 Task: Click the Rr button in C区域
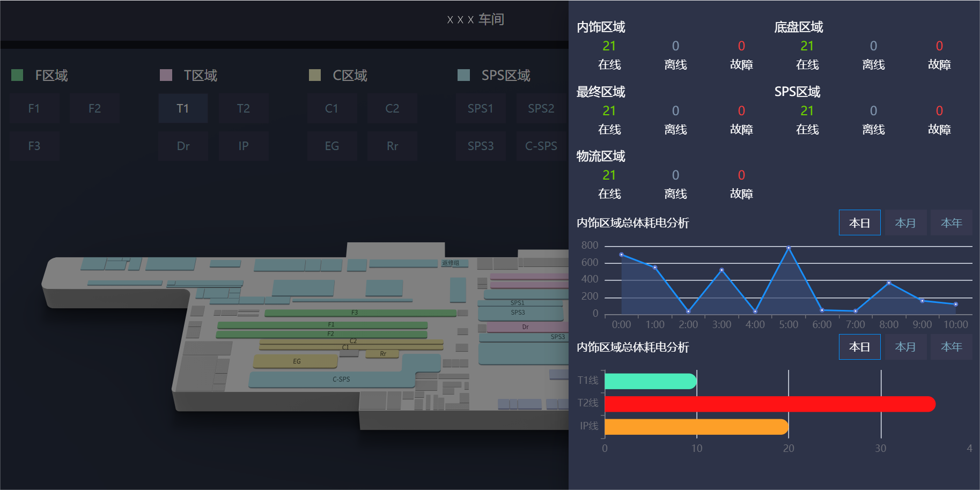coord(392,146)
